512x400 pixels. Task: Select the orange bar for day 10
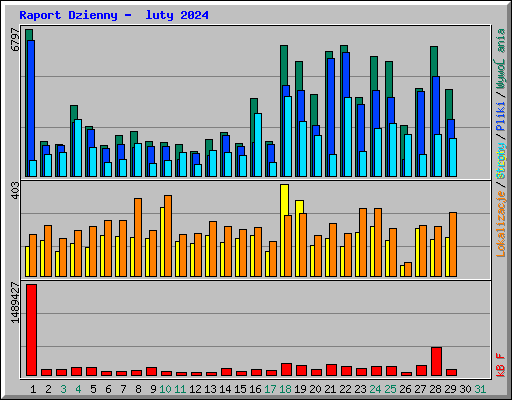pyautogui.click(x=168, y=236)
